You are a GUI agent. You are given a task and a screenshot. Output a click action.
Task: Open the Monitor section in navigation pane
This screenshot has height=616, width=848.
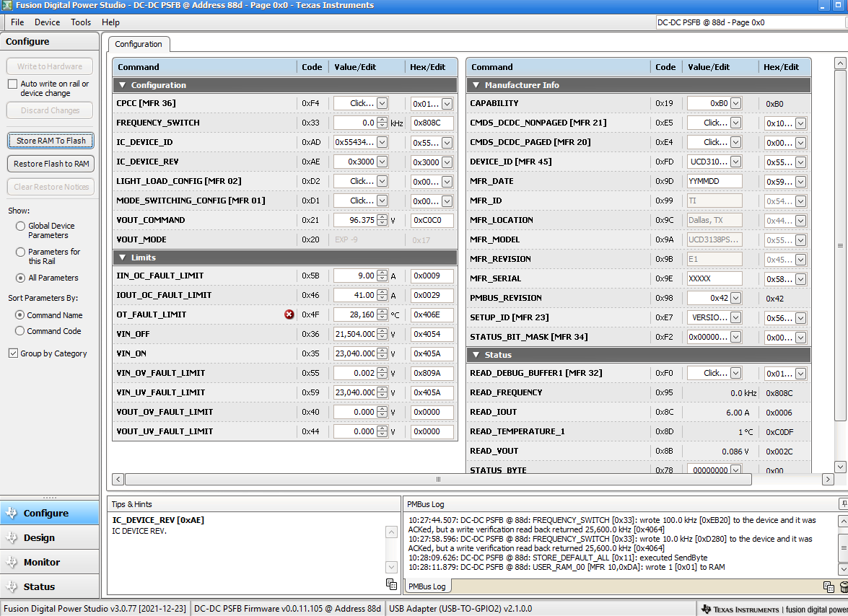pos(50,562)
